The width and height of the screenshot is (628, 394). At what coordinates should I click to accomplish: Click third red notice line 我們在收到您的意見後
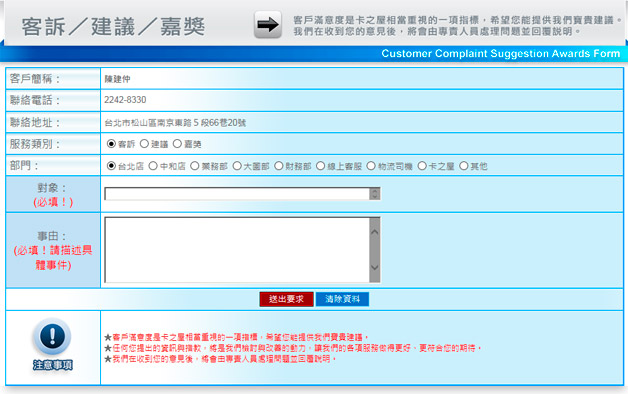click(x=221, y=359)
